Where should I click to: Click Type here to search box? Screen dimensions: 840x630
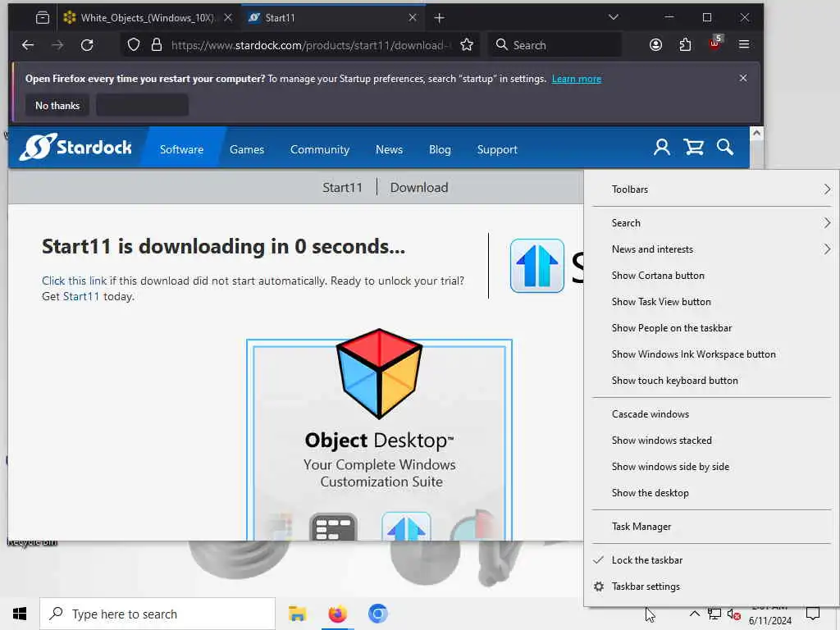pos(157,614)
